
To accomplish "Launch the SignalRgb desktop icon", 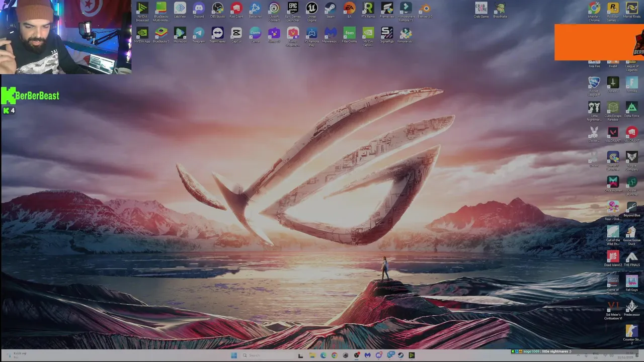I will tap(387, 35).
